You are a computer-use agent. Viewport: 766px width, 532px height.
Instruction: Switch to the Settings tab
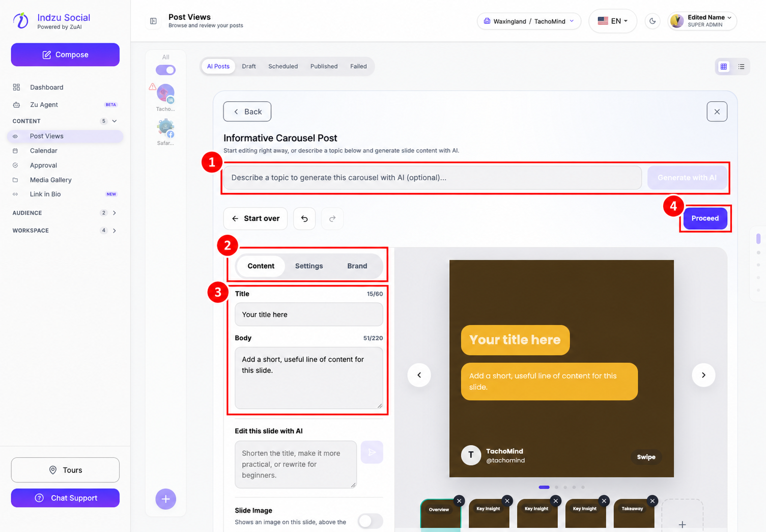[x=309, y=266]
